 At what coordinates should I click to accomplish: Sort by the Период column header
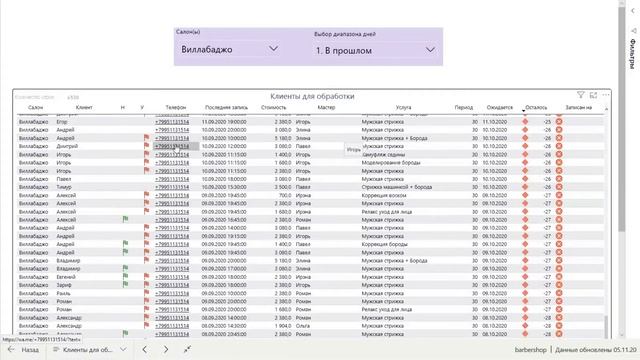[464, 107]
